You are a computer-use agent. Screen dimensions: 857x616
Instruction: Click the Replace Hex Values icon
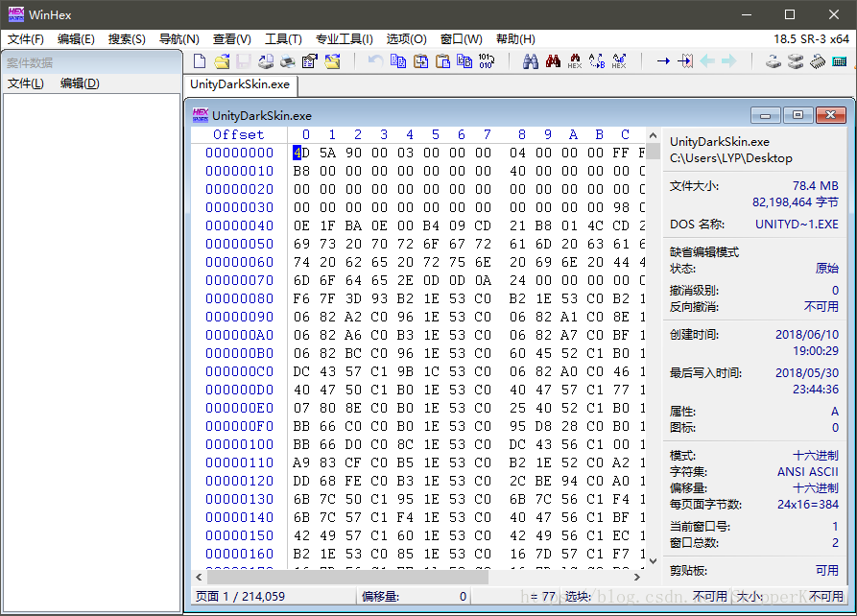point(619,60)
